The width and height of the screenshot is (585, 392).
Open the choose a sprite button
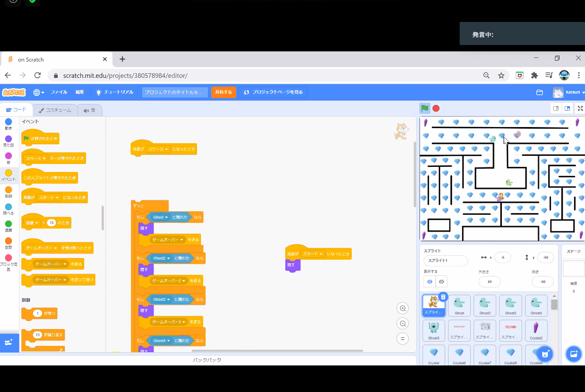pyautogui.click(x=545, y=354)
